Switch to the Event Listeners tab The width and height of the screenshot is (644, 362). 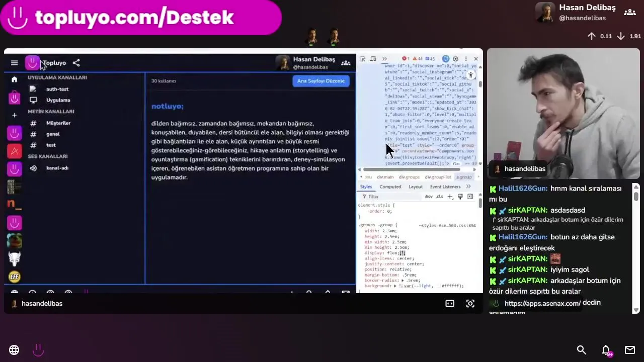click(445, 187)
